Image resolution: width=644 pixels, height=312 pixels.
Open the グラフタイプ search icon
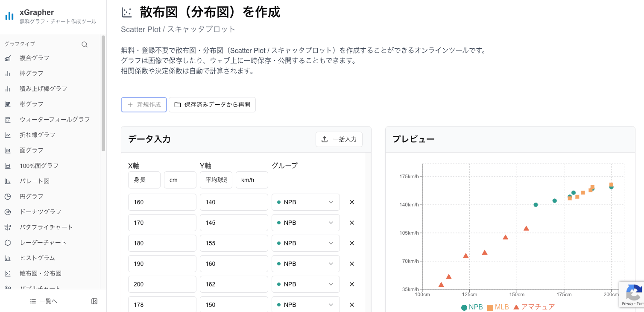(x=85, y=44)
